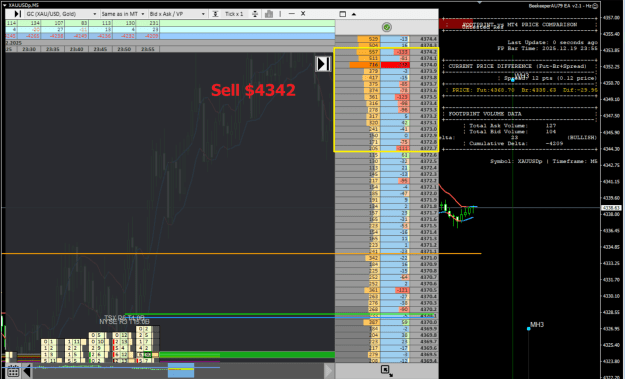Open the 'Bid x Ask / VP' mode dropdown
The image size is (625, 379).
click(x=177, y=14)
